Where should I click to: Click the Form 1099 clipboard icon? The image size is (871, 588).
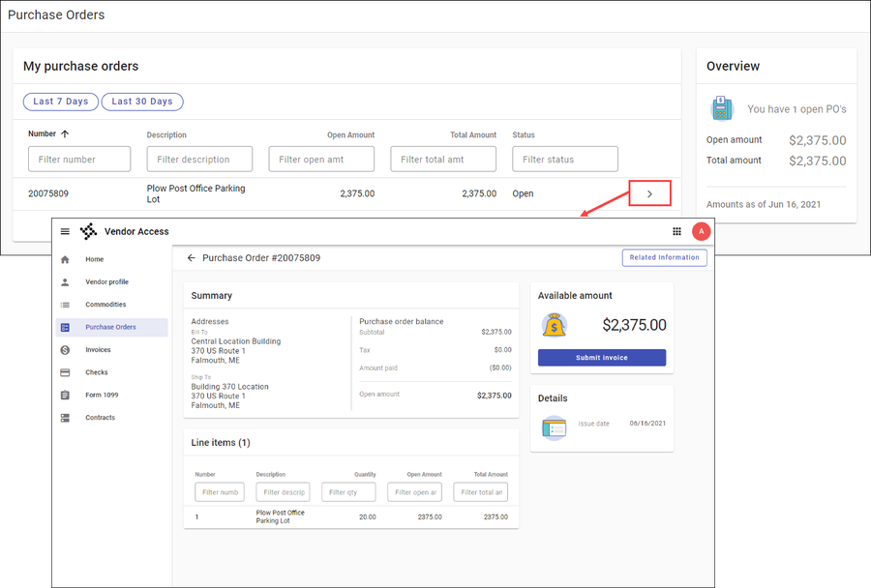click(65, 396)
